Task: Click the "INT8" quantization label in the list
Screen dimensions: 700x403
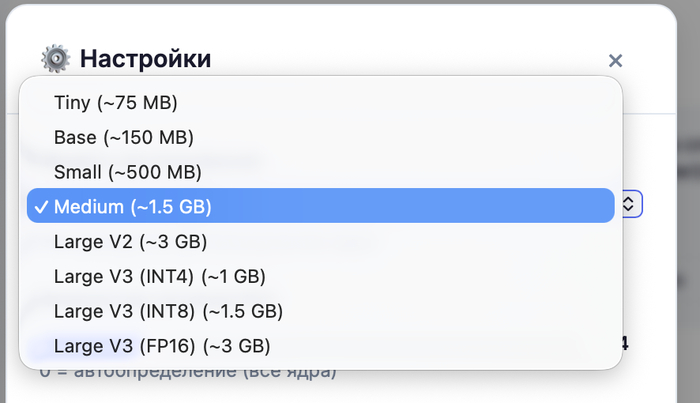Action: [x=166, y=311]
